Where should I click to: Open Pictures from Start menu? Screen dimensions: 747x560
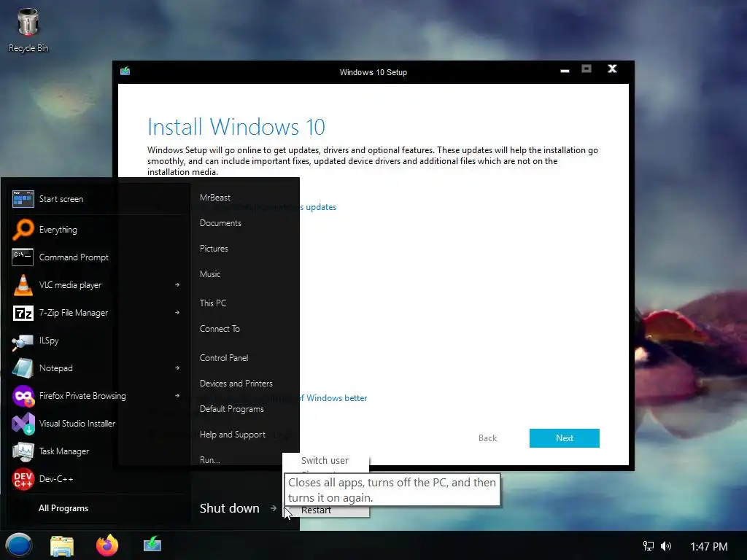214,249
